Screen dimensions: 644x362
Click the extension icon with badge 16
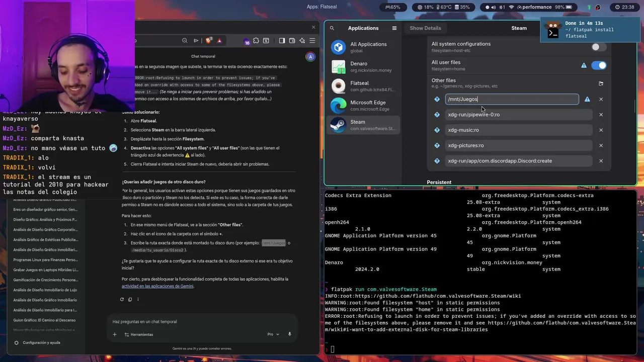point(247,41)
